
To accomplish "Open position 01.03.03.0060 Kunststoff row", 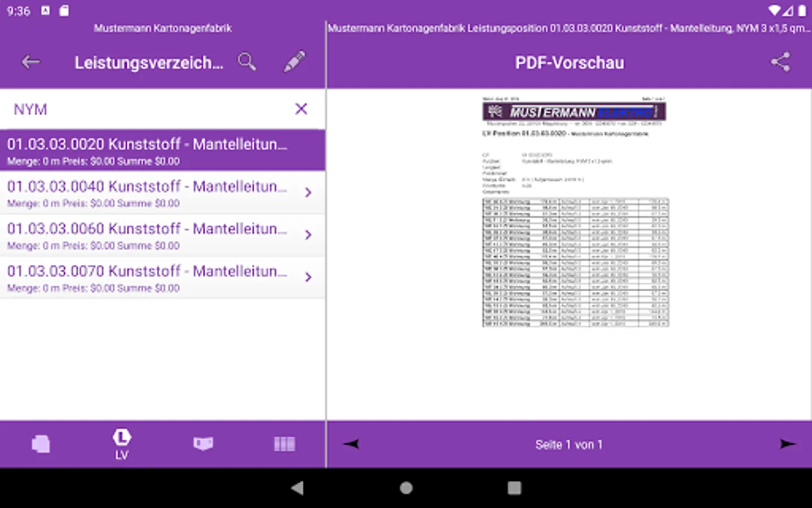I will 162,235.
